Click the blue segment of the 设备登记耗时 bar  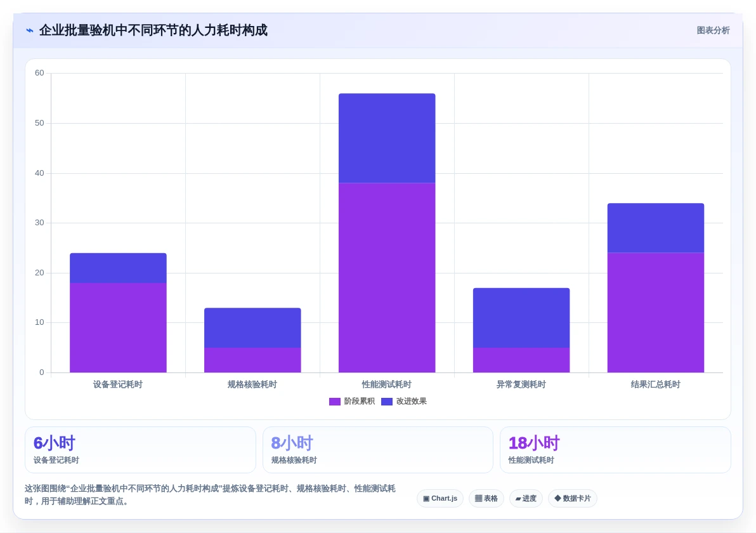pyautogui.click(x=118, y=268)
